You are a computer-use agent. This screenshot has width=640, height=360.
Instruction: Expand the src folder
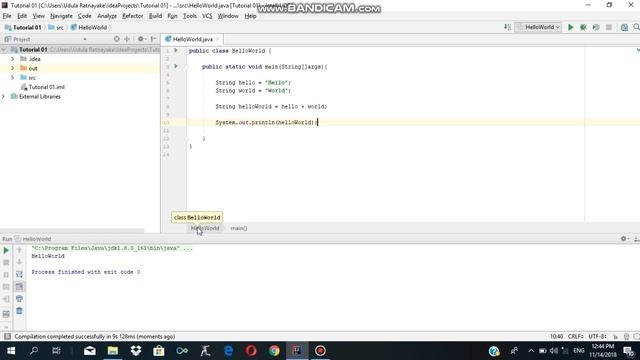click(x=13, y=78)
